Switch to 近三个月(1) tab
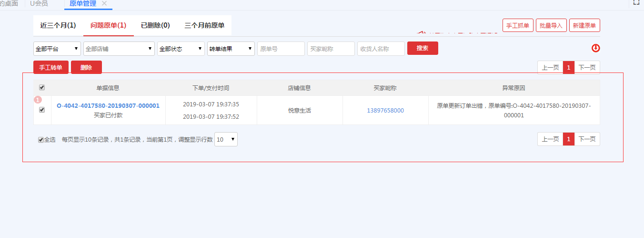The width and height of the screenshot is (644, 238). [x=58, y=25]
